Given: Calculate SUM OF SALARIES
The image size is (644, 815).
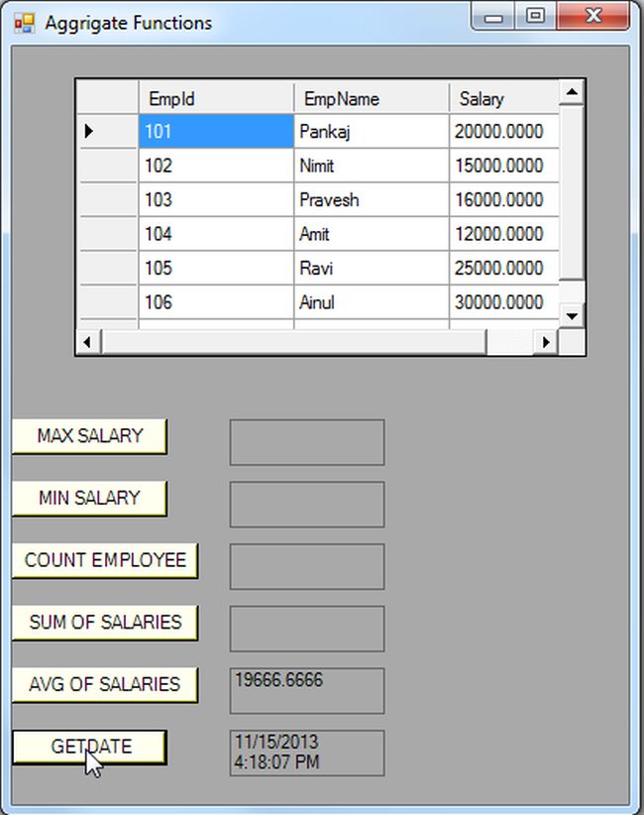Looking at the screenshot, I should pyautogui.click(x=105, y=623).
